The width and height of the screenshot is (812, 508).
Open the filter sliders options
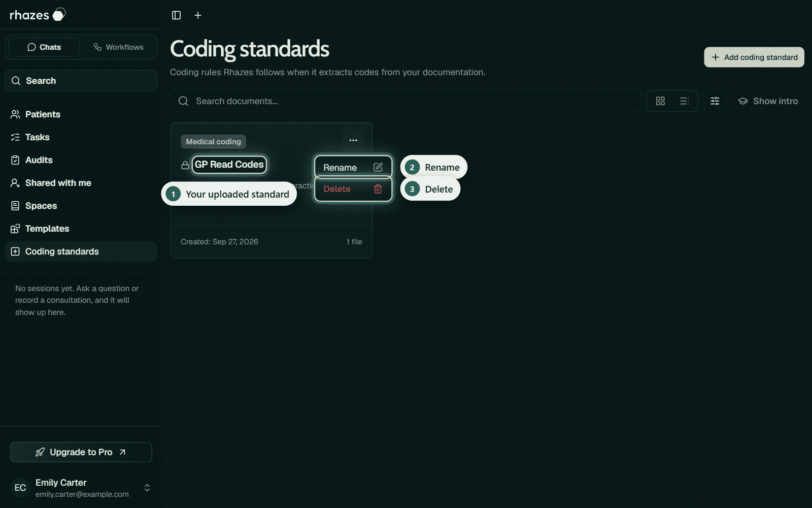pos(715,101)
